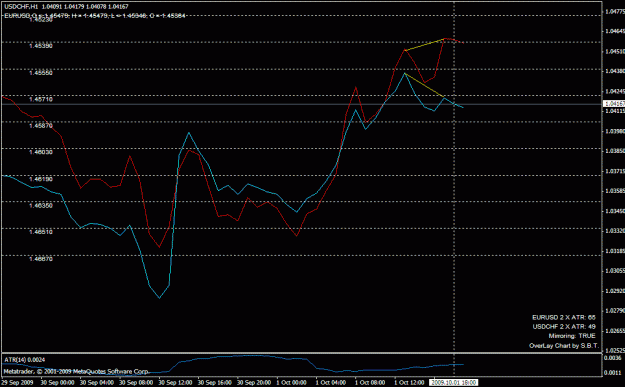This screenshot has height=387, width=625.
Task: Click the 29 Sep 2009 time axis label
Action: click(x=17, y=383)
